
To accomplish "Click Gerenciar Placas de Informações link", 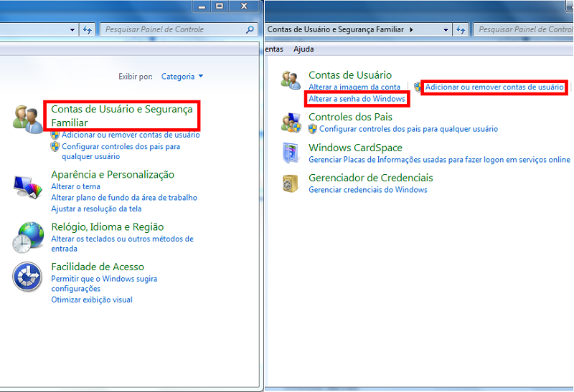I will pyautogui.click(x=439, y=160).
